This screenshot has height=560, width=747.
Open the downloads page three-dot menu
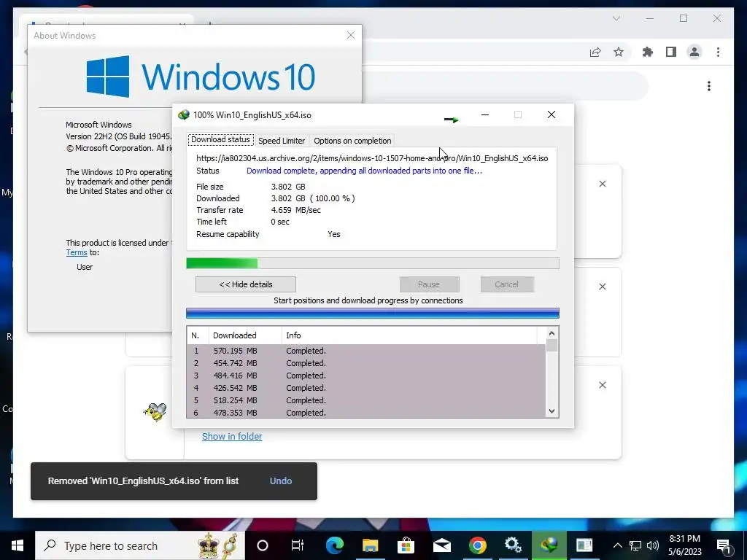[709, 86]
